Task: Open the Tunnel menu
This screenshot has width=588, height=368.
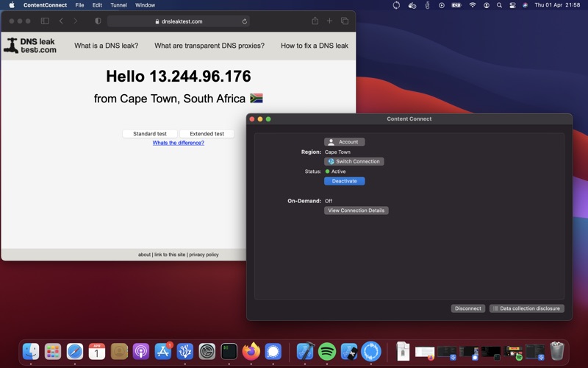Action: [x=118, y=5]
